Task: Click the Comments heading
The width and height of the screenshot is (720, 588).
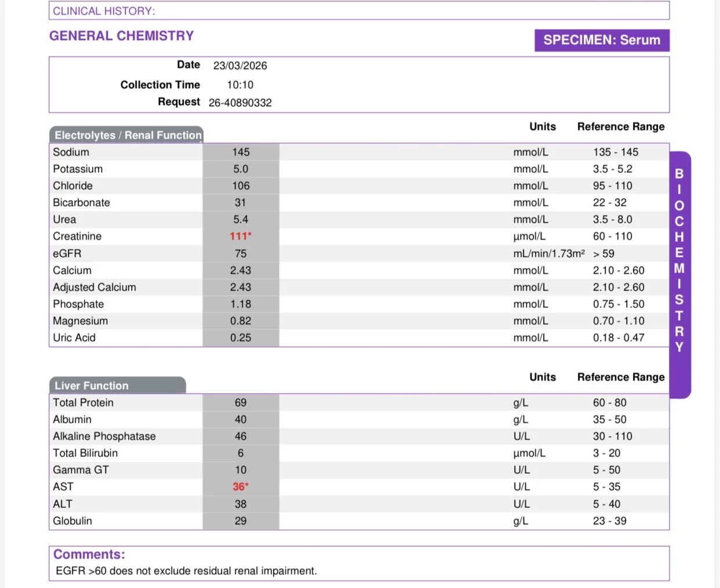Action: pyautogui.click(x=89, y=554)
